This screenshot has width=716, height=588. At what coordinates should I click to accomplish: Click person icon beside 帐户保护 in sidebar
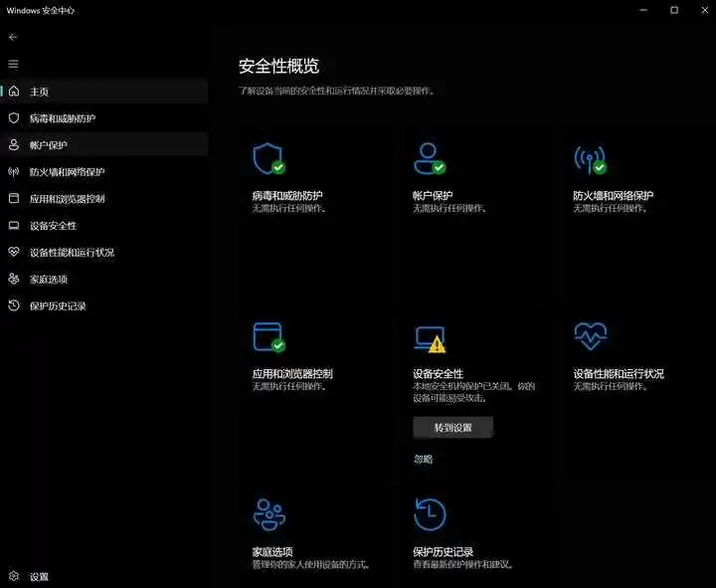pos(14,145)
